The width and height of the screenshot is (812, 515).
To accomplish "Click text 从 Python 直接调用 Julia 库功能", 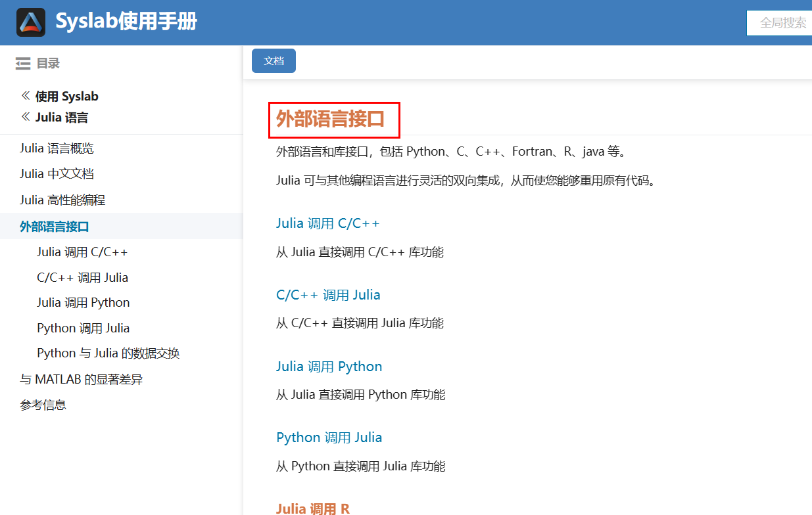I will [361, 466].
